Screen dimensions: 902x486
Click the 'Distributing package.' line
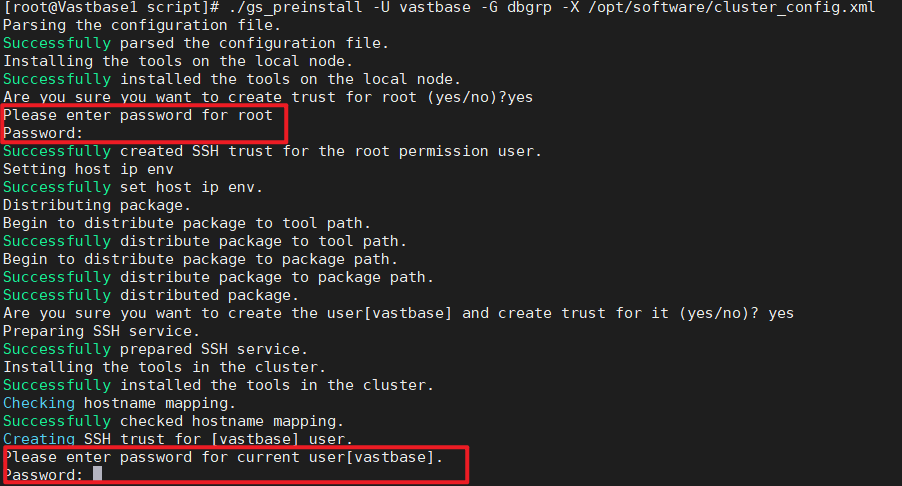coord(97,205)
